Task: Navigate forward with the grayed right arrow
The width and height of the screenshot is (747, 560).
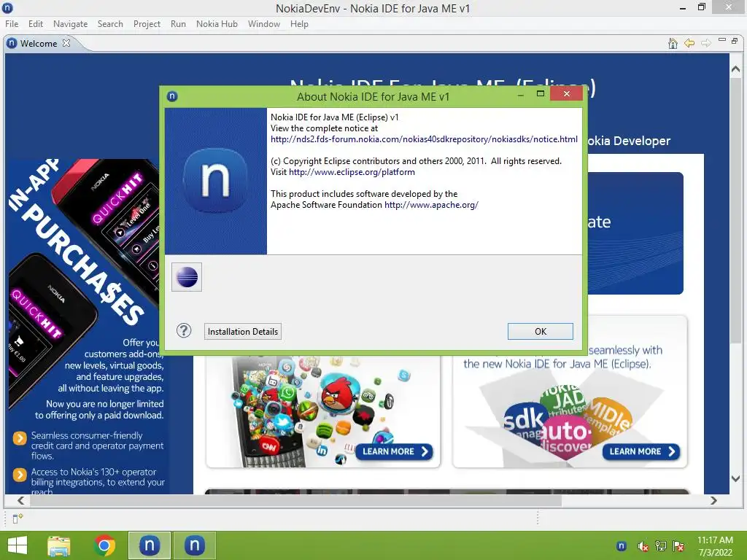Action: tap(706, 43)
